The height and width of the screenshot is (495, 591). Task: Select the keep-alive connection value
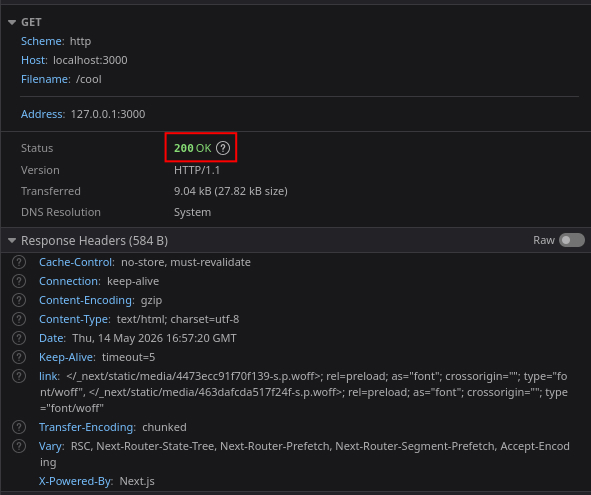pyautogui.click(x=133, y=281)
